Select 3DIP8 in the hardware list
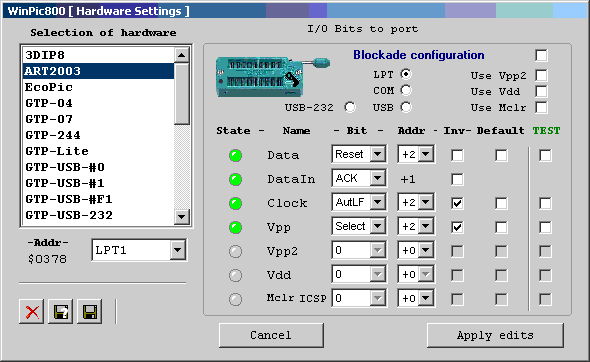590x362 pixels. click(98, 55)
